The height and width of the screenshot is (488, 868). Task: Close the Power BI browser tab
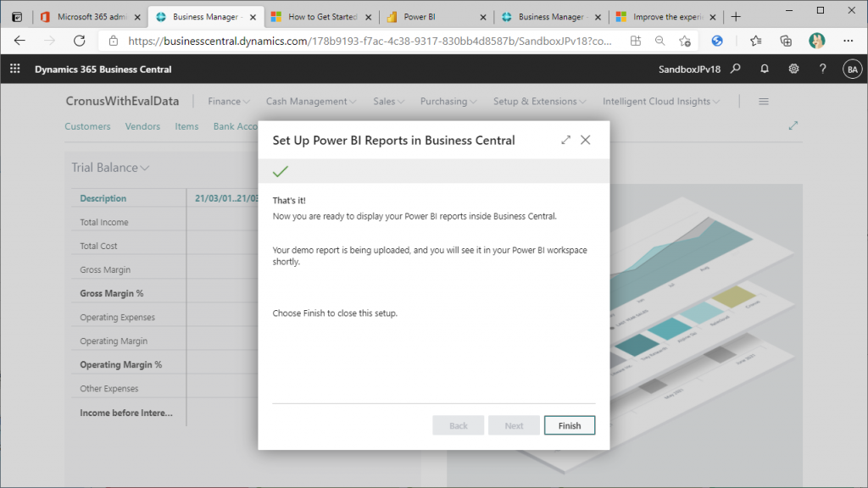coord(482,17)
